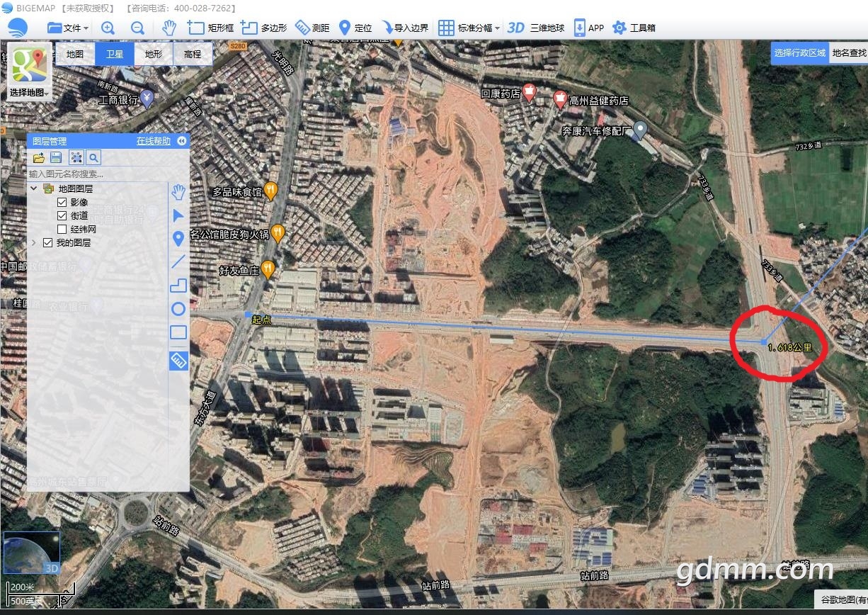Expand the 我的图层 tree node

33,243
